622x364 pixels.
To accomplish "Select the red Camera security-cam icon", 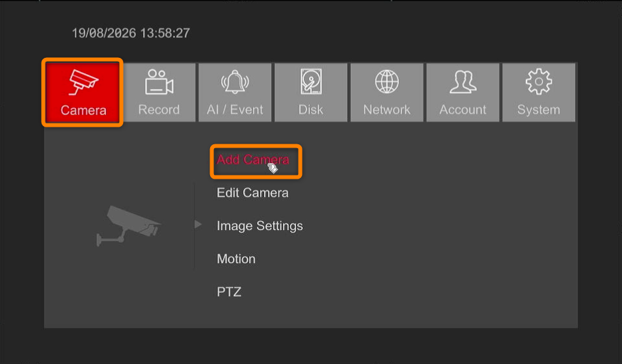I will tap(83, 82).
